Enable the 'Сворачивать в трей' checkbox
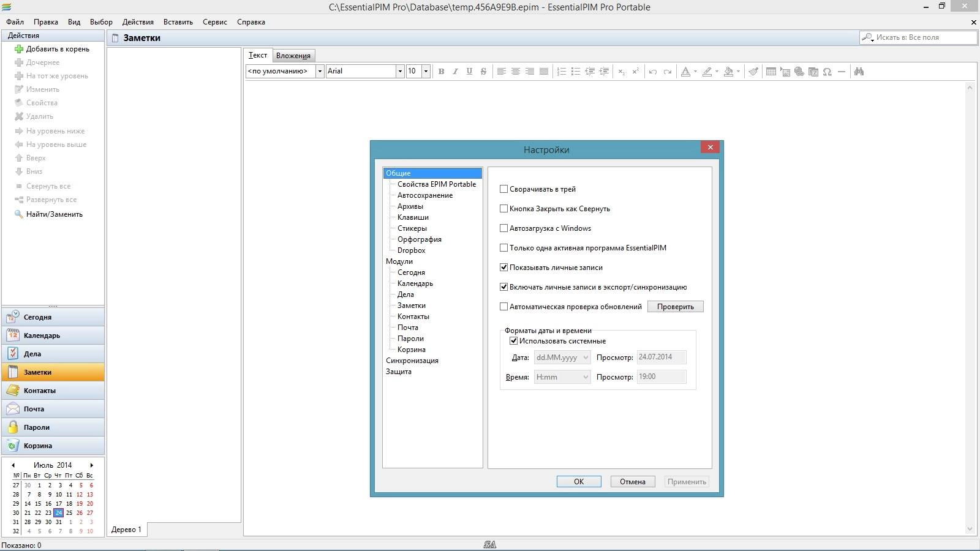Screen dimensions: 980x551 (x=504, y=189)
